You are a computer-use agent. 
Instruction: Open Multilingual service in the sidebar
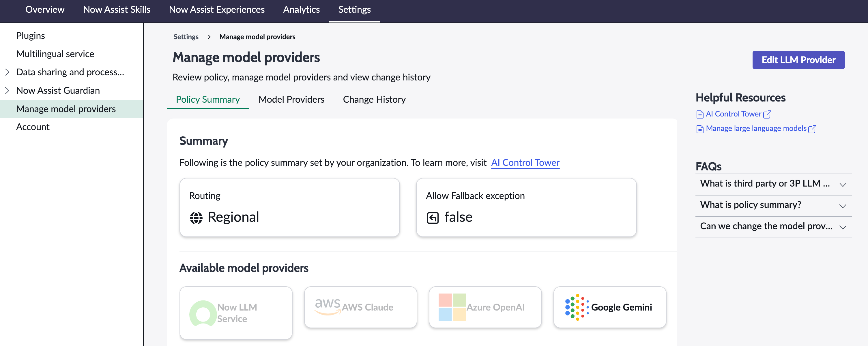[55, 54]
